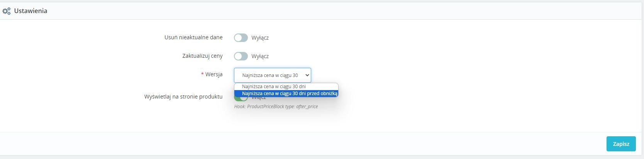Click the Zaktualizuj ceny label
Image resolution: width=644 pixels, height=159 pixels.
coord(202,56)
